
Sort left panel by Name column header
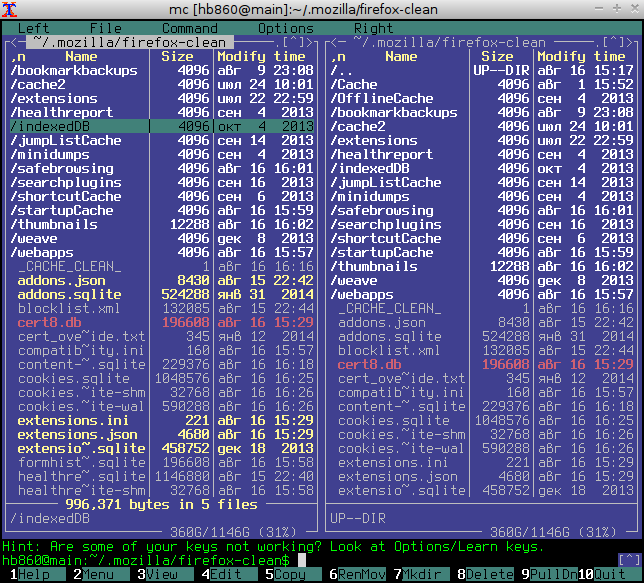click(81, 56)
